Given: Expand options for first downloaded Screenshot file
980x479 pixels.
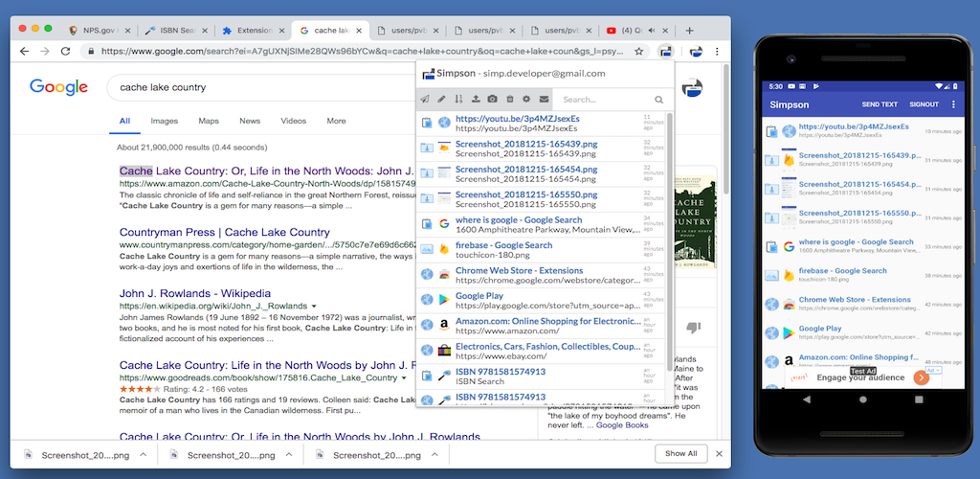Looking at the screenshot, I should coord(143,455).
